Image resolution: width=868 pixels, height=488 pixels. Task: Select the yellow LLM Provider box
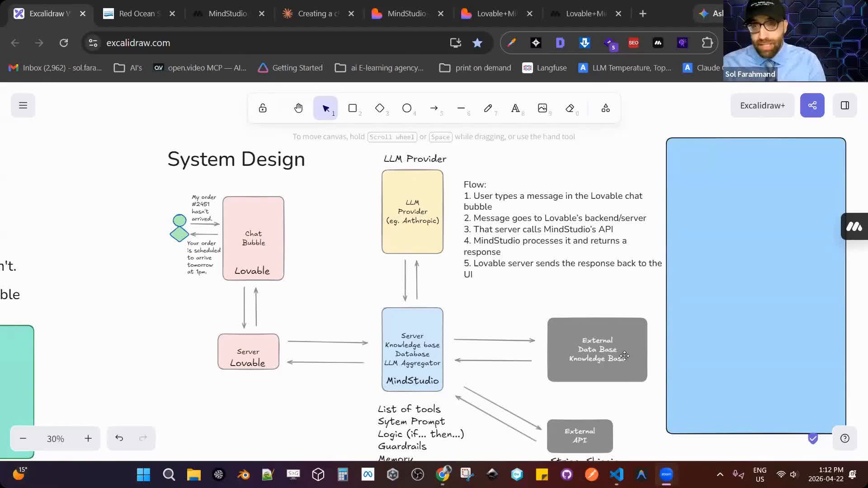coord(412,211)
